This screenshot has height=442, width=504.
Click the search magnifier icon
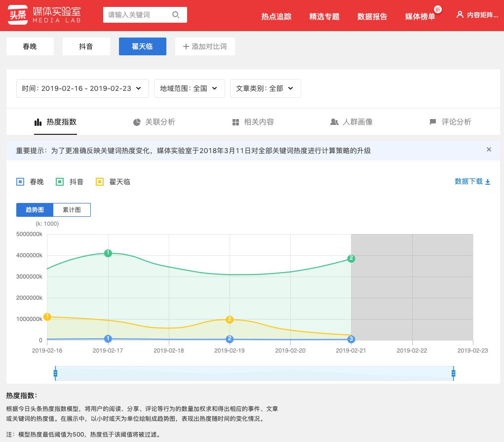tap(176, 15)
